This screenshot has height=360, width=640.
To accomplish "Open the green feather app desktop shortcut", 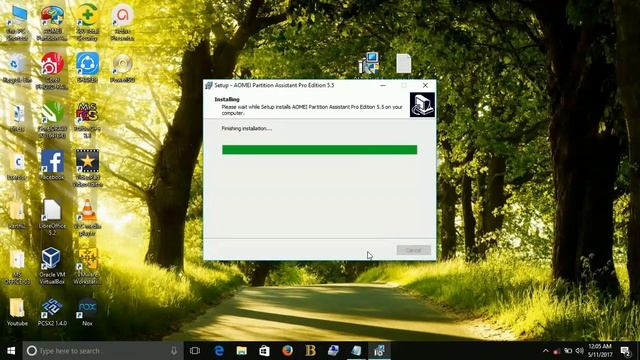I will point(52,119).
